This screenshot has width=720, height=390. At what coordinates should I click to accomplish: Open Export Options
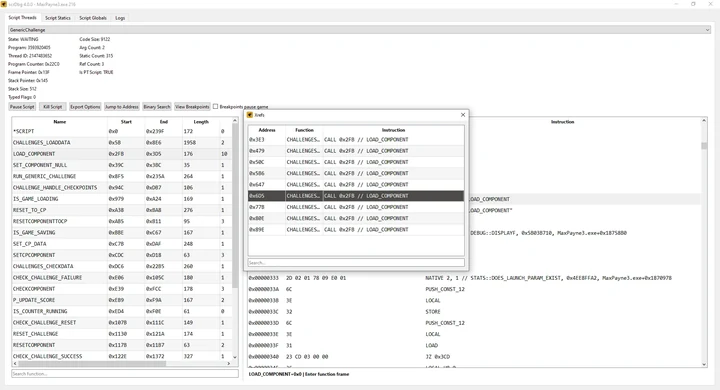coord(85,107)
